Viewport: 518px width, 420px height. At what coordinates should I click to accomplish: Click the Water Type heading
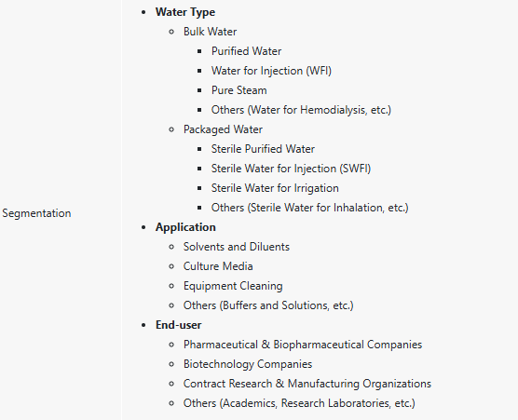[185, 12]
